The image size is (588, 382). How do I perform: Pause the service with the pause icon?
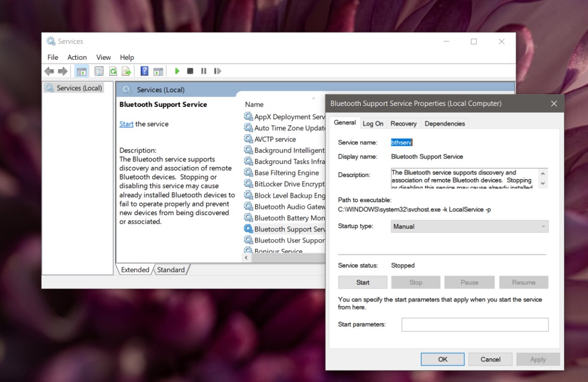pyautogui.click(x=203, y=71)
